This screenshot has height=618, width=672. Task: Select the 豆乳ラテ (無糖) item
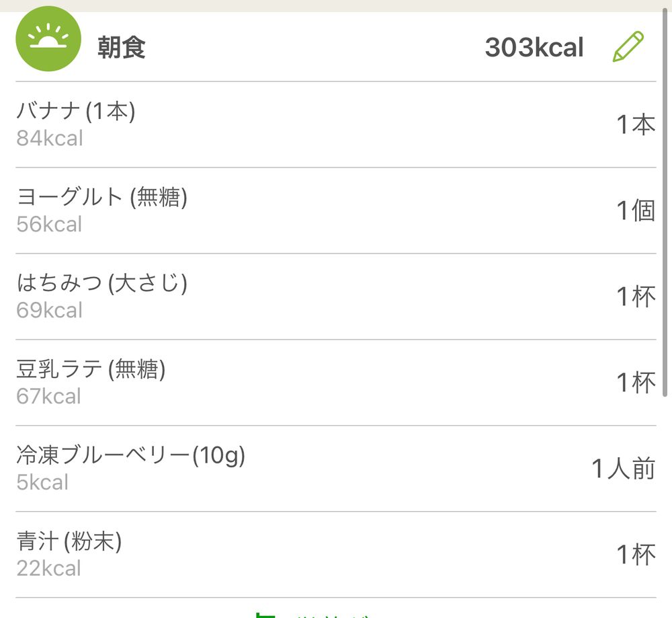click(335, 383)
